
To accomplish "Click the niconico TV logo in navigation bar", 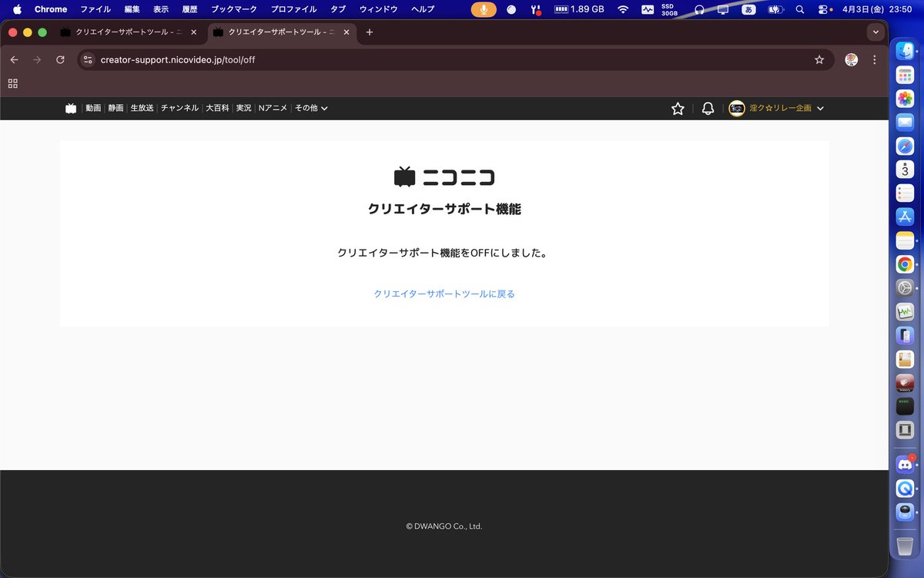I will click(x=71, y=109).
